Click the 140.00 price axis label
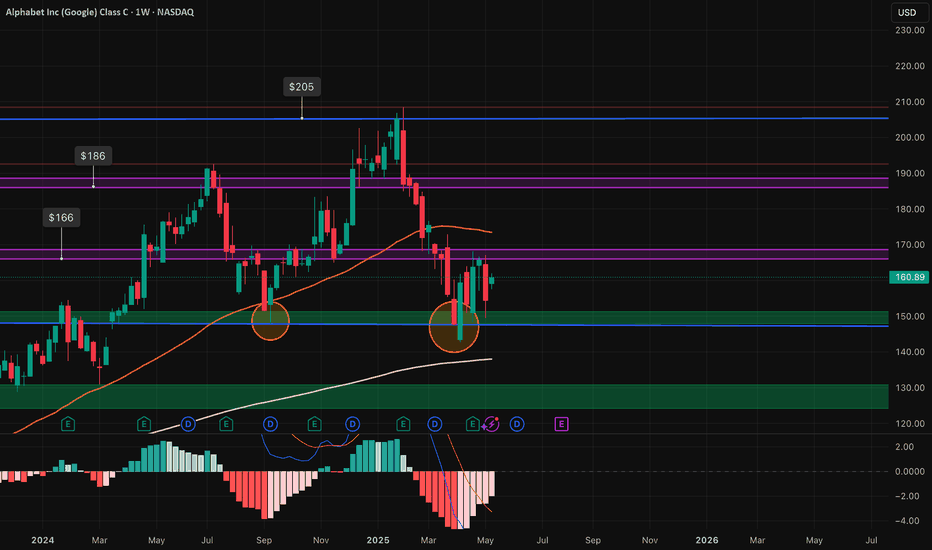Viewport: 932px width, 550px height. tap(909, 352)
